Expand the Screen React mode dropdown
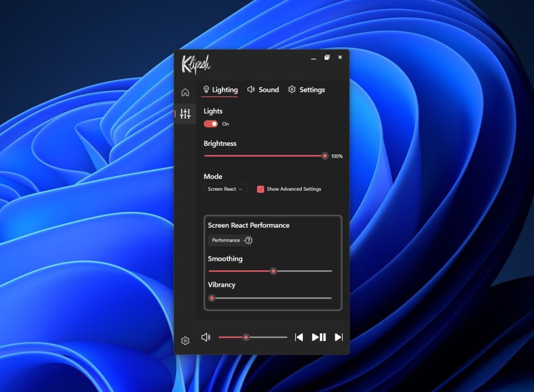This screenshot has width=534, height=392. [x=225, y=189]
